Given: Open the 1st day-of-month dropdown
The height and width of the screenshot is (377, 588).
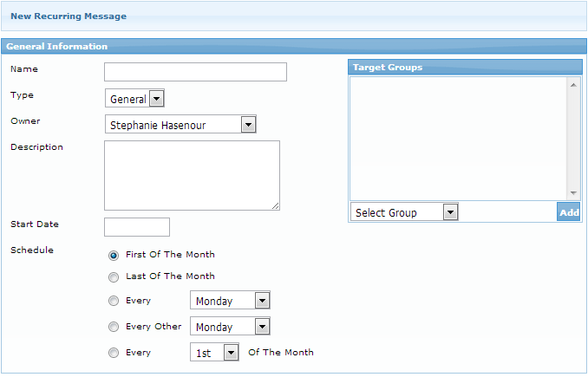Looking at the screenshot, I should 214,353.
